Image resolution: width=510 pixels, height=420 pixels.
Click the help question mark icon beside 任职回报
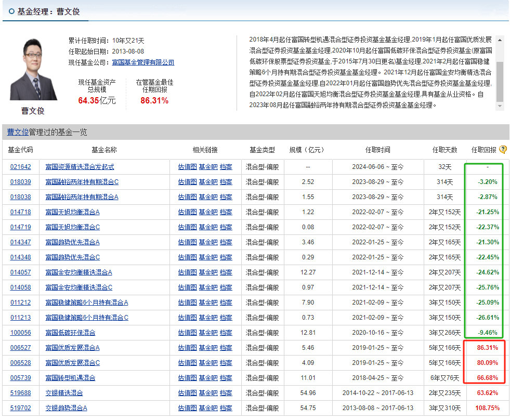pyautogui.click(x=503, y=149)
